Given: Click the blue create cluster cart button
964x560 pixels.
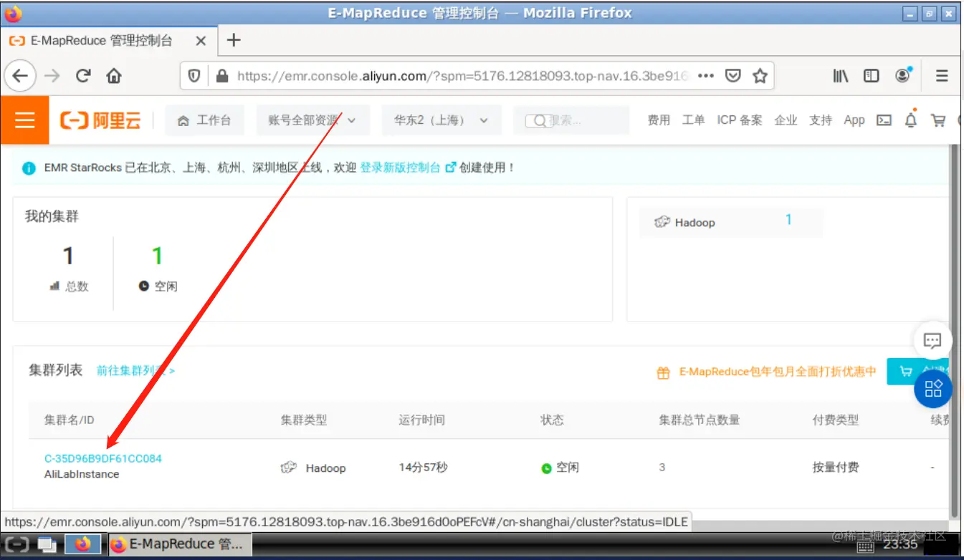Looking at the screenshot, I should tap(918, 372).
